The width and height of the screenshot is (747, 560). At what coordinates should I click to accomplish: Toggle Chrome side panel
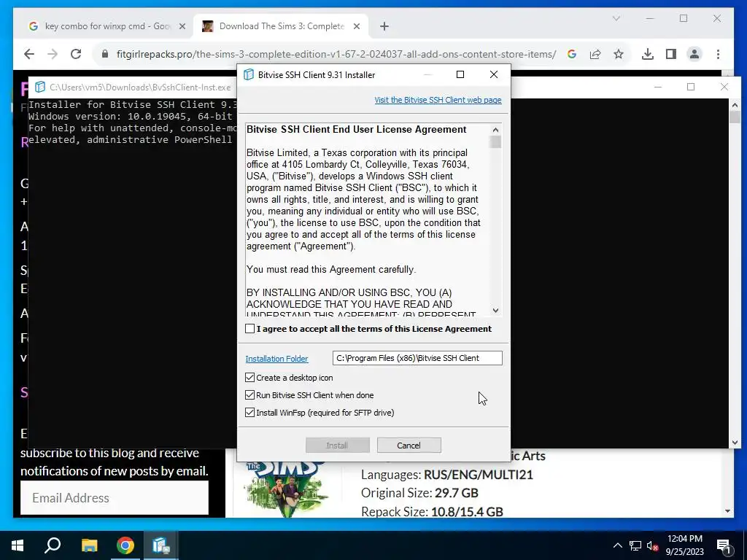[671, 54]
